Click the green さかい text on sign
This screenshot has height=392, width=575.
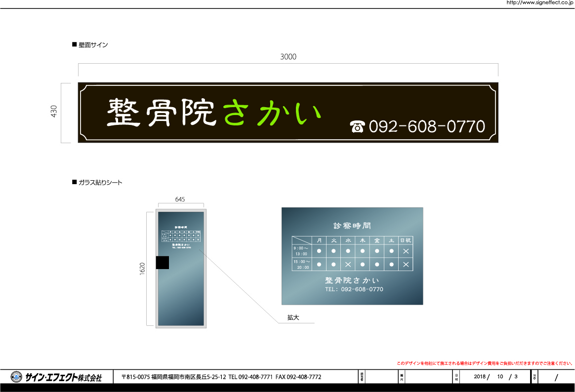coord(272,112)
